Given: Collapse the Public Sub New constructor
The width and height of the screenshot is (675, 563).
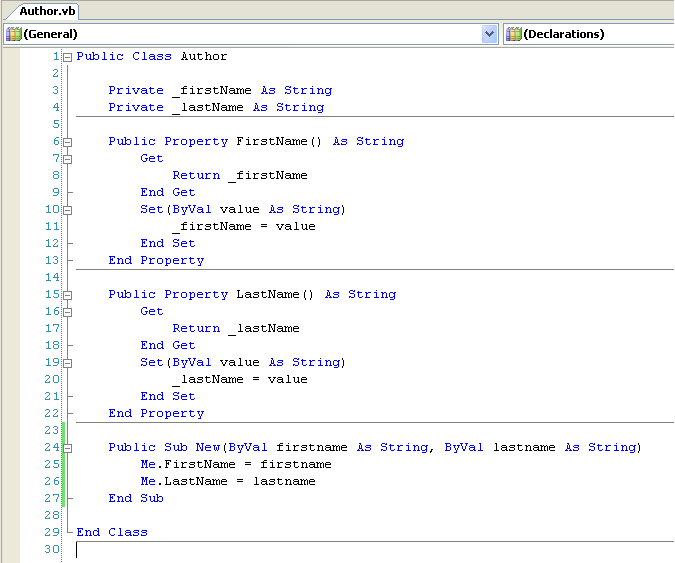Looking at the screenshot, I should [x=68, y=448].
